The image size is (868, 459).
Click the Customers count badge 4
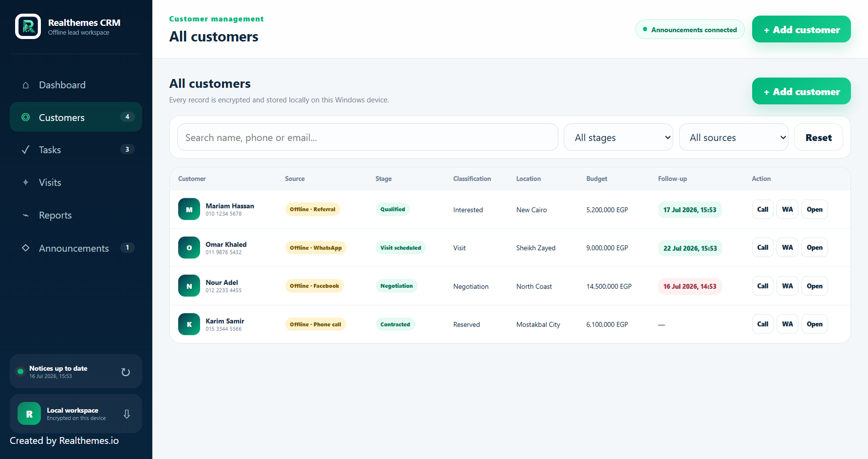(x=128, y=117)
